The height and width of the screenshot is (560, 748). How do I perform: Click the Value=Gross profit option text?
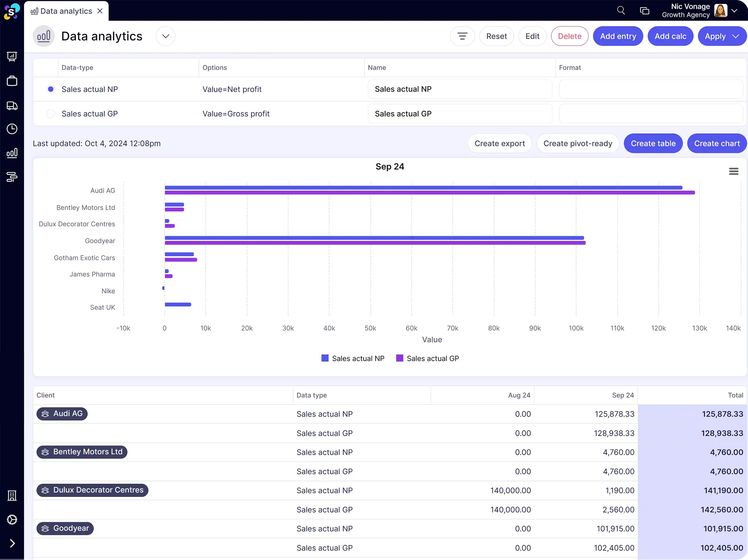[x=236, y=114]
